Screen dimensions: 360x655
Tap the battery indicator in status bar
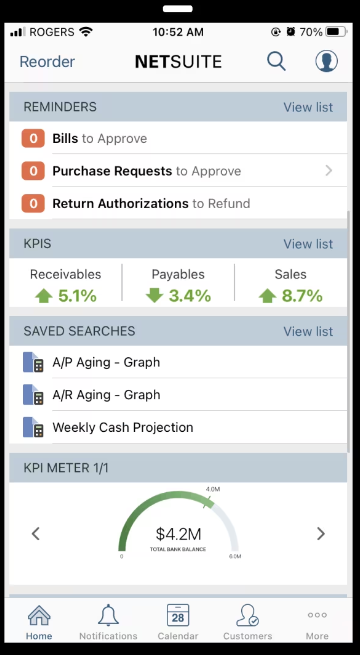click(337, 32)
